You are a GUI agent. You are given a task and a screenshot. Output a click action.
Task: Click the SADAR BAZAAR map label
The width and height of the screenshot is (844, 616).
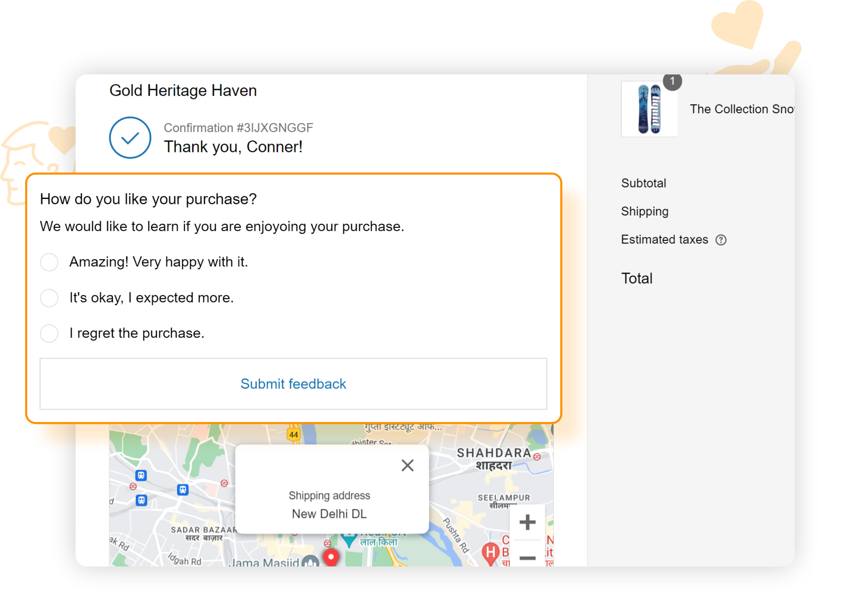[x=204, y=530]
